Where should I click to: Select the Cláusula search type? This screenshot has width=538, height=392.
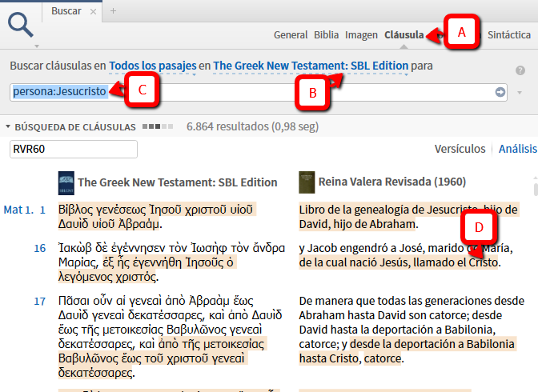(x=403, y=34)
